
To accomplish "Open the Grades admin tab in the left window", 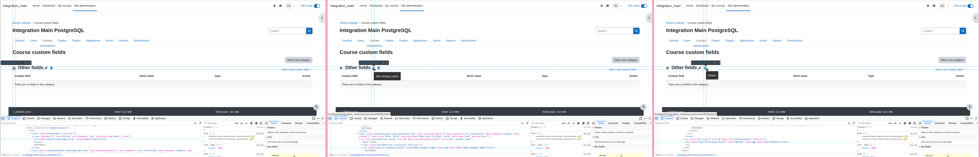I will pos(62,41).
